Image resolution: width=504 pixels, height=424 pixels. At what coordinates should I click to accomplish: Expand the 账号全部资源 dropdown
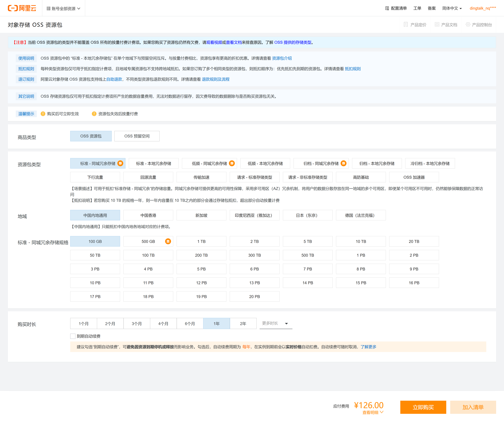pos(63,9)
